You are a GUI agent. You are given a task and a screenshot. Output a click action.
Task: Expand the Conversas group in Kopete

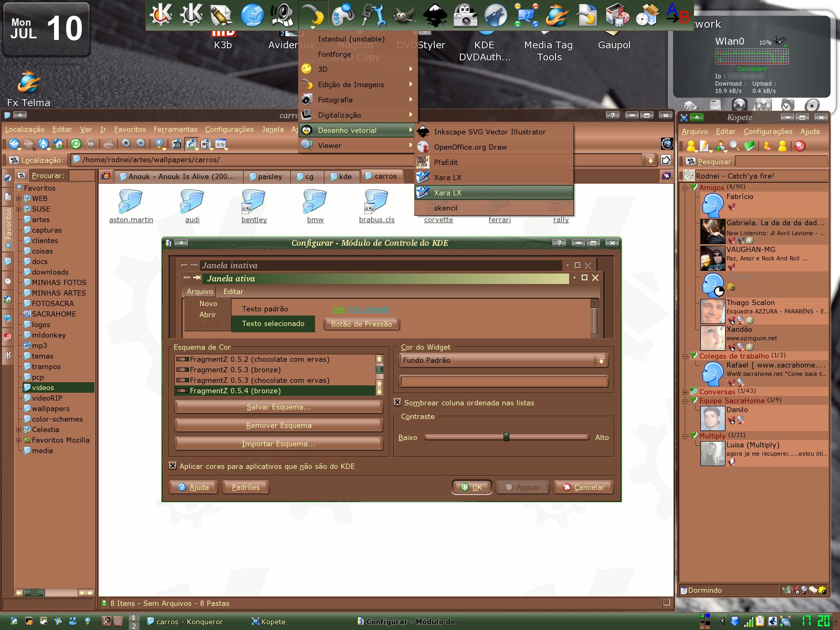685,392
